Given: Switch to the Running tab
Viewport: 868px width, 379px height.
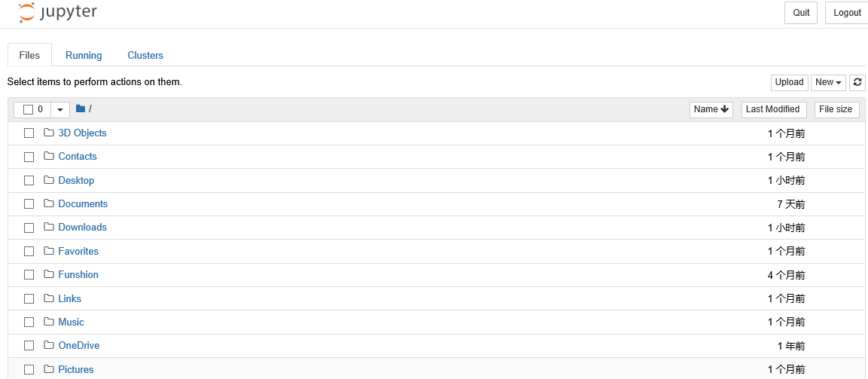Looking at the screenshot, I should point(84,55).
